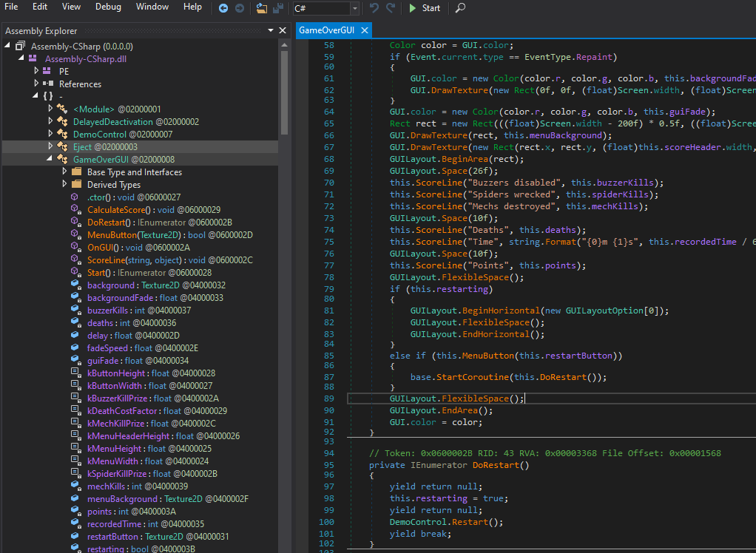The width and height of the screenshot is (756, 553).
Task: Click the class icon beside Eject
Action: pos(62,146)
